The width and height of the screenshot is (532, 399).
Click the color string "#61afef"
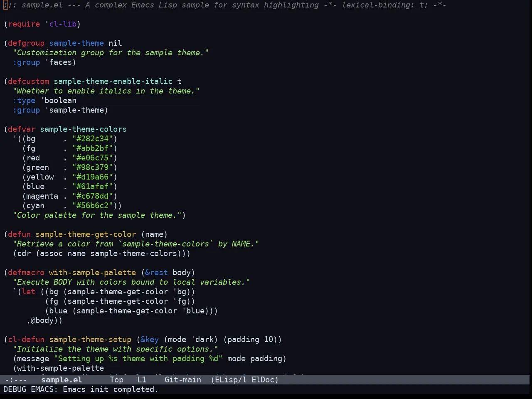[x=93, y=187]
